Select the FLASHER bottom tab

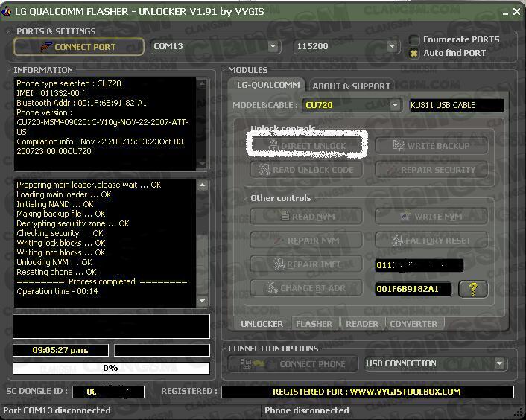coord(314,324)
